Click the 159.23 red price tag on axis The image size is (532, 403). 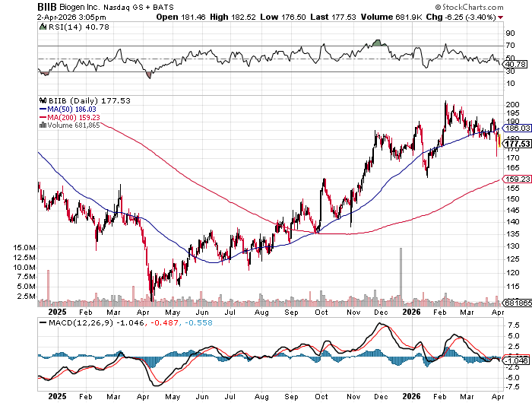(x=516, y=179)
